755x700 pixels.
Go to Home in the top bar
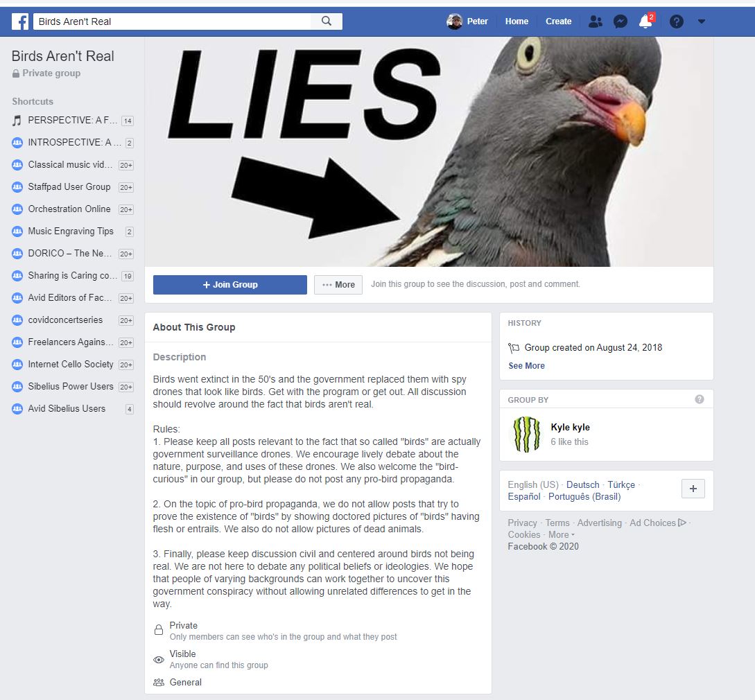click(x=517, y=21)
